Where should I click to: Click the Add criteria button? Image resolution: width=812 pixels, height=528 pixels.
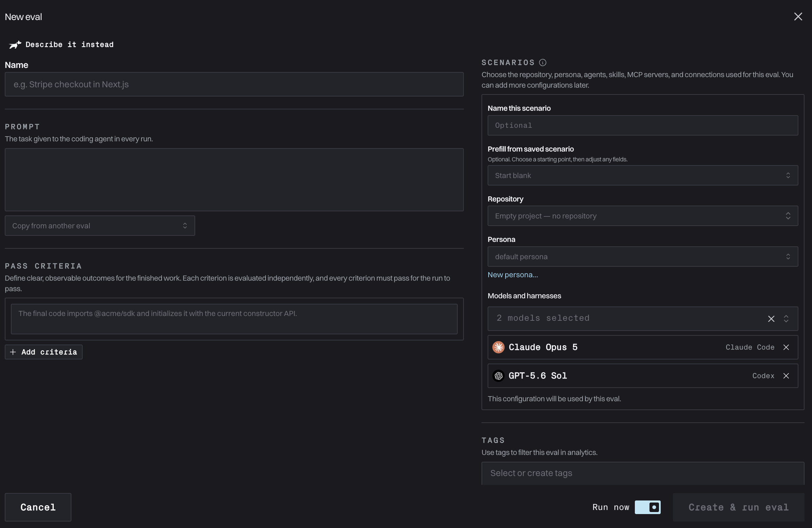coord(44,352)
